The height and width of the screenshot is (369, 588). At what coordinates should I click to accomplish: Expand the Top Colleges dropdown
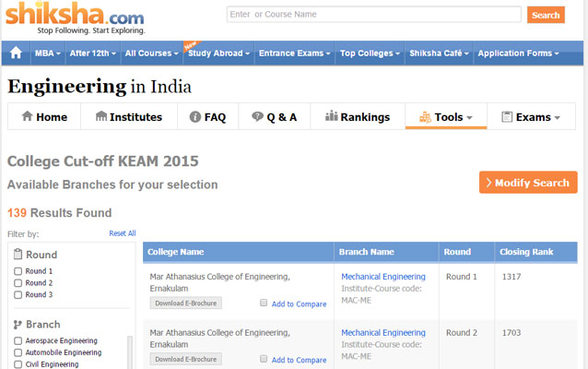coord(370,54)
